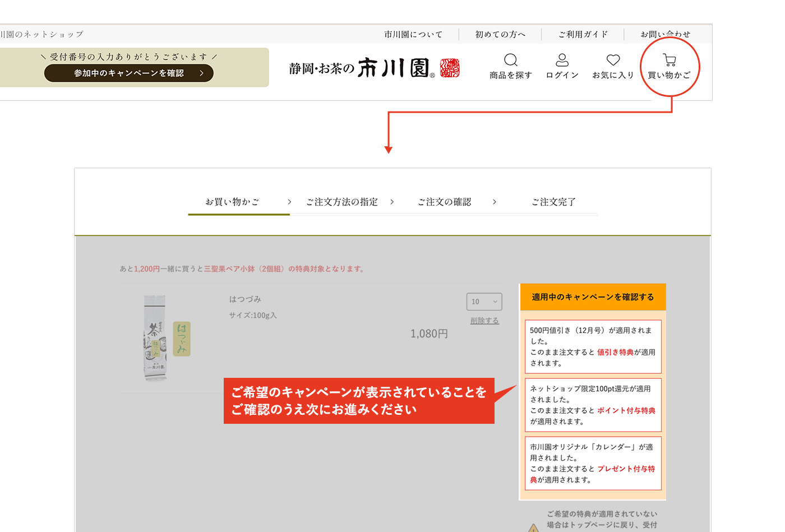Click the お問い合わせ contact link

point(665,34)
